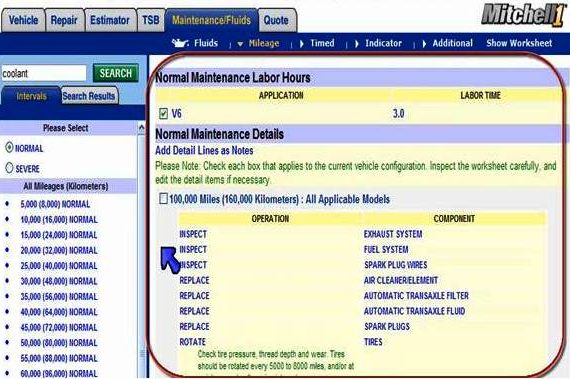Click the Timed arrow icon
Viewport: 570px width, 379px height.
click(302, 44)
